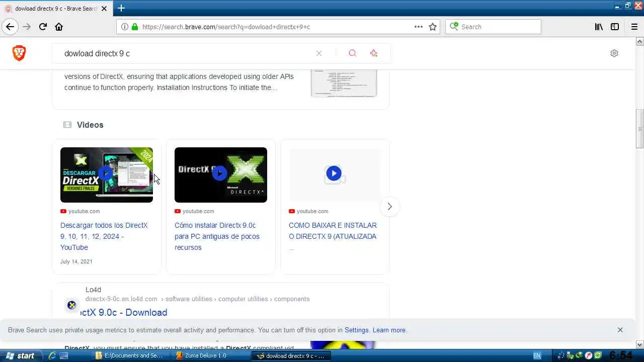Click 'directx-9-0c.en.lo4d.com' breadcrumb text

[x=121, y=299]
